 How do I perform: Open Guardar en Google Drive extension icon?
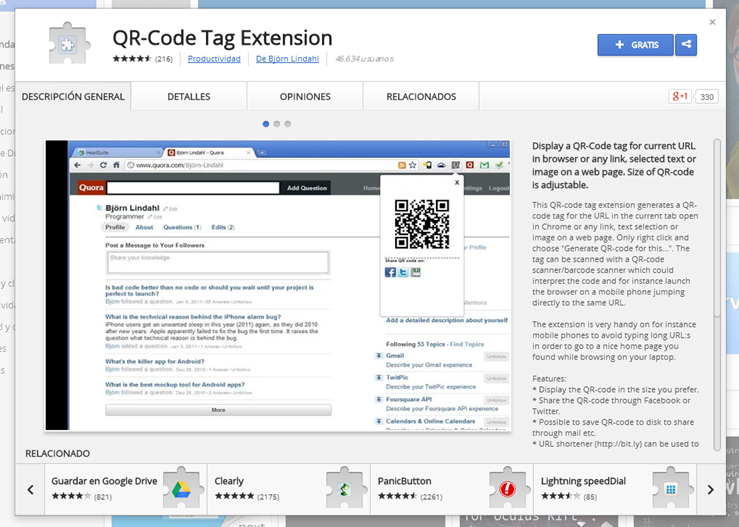(182, 489)
